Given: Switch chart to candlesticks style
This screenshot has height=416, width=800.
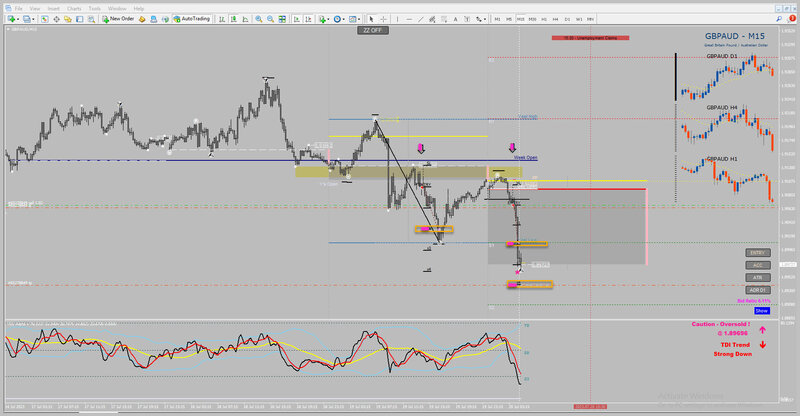Looking at the screenshot, I should coord(234,19).
